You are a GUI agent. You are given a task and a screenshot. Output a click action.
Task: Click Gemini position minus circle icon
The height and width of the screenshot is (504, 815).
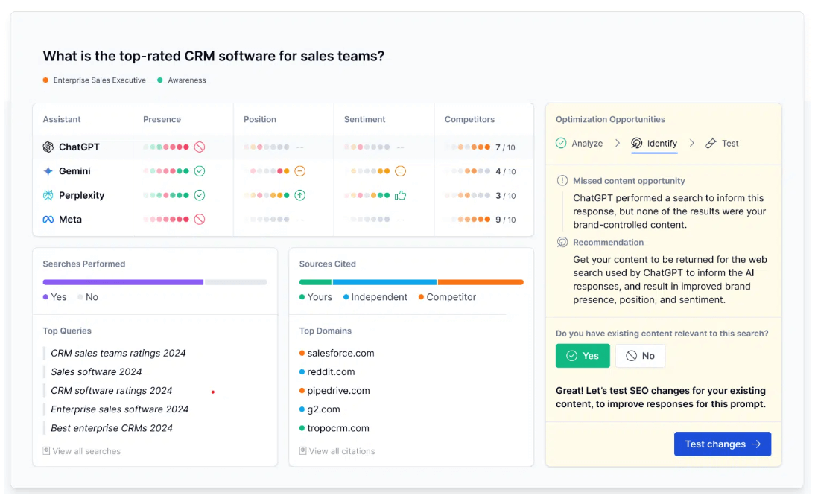click(x=300, y=171)
